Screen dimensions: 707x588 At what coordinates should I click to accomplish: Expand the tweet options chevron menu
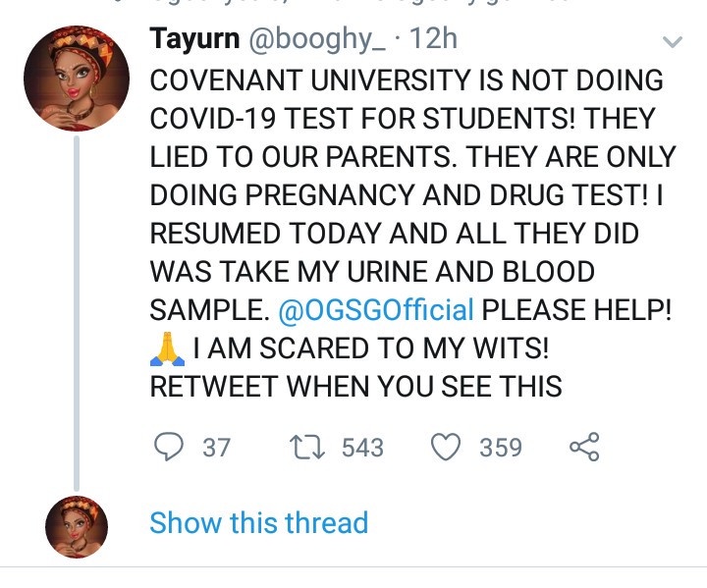[x=673, y=41]
